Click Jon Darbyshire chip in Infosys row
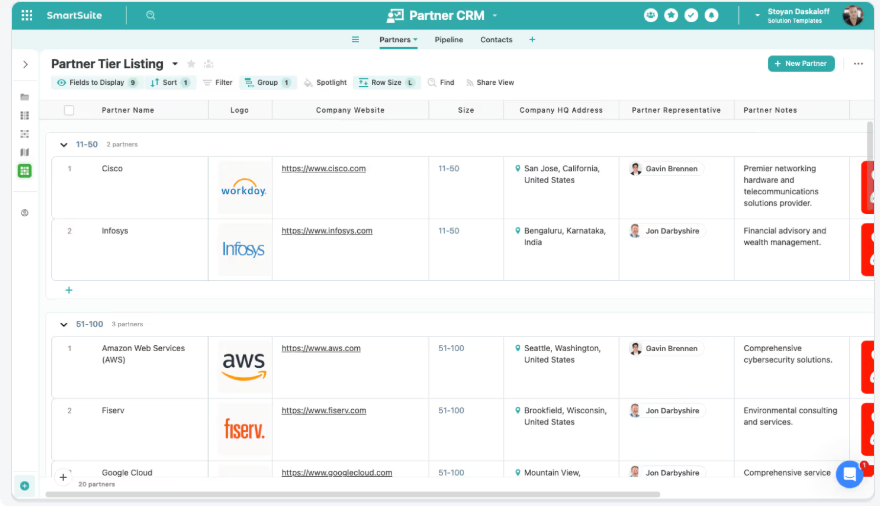Image resolution: width=880 pixels, height=506 pixels. [667, 231]
